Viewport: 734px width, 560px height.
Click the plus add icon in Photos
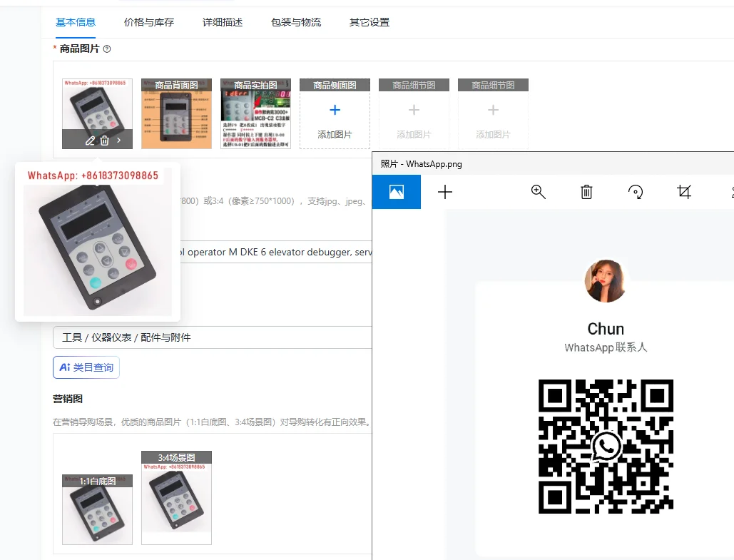point(444,192)
